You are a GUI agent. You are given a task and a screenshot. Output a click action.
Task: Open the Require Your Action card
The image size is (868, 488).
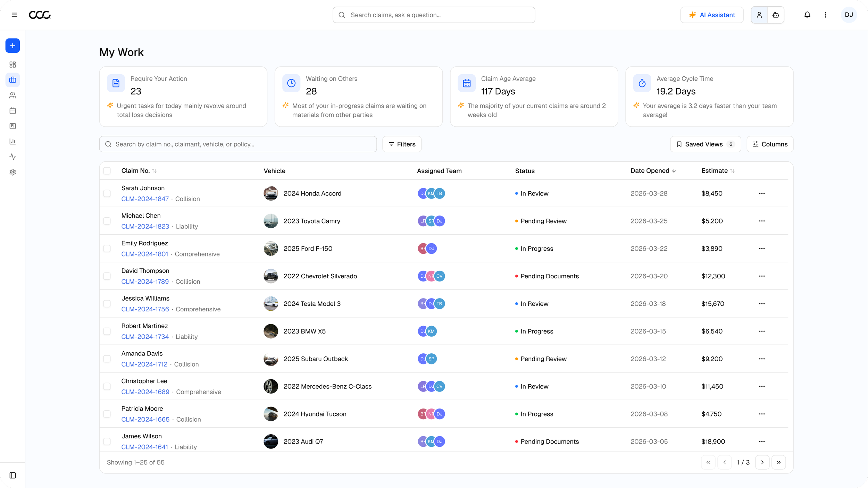pos(183,97)
